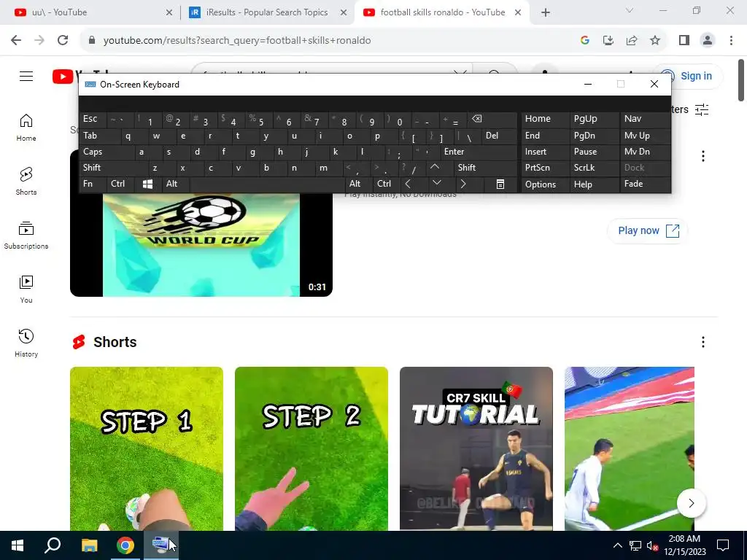Toggle Caps key on On-Screen Keyboard
747x560 pixels.
tap(106, 152)
